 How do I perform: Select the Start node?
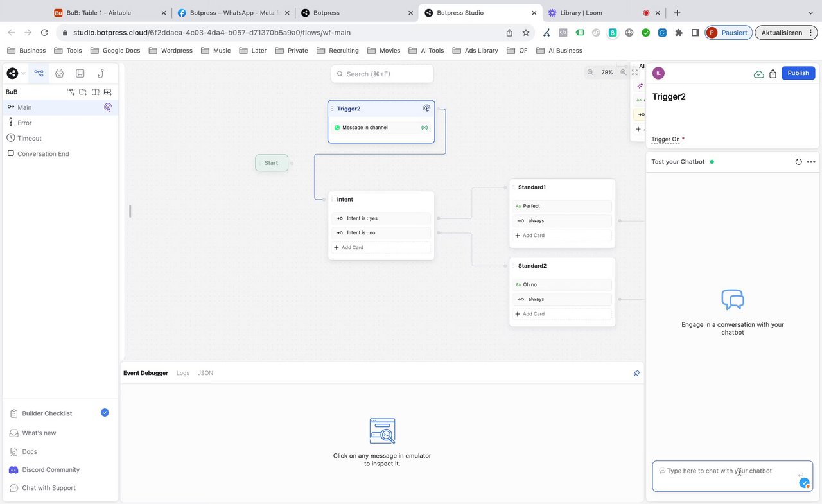tap(272, 163)
